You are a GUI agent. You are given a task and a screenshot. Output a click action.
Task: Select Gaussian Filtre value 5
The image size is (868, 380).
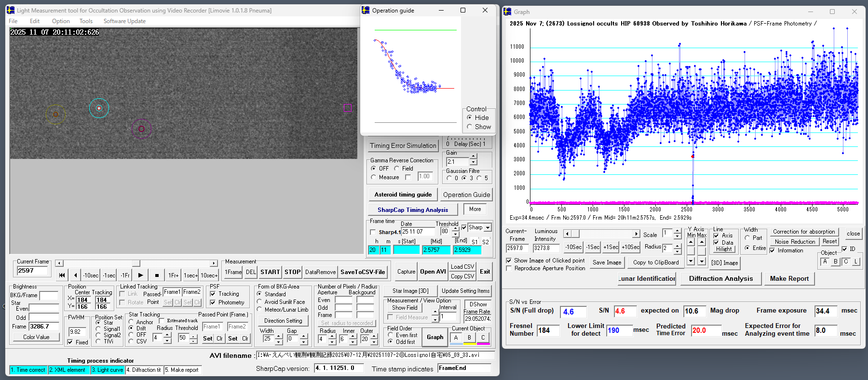479,178
